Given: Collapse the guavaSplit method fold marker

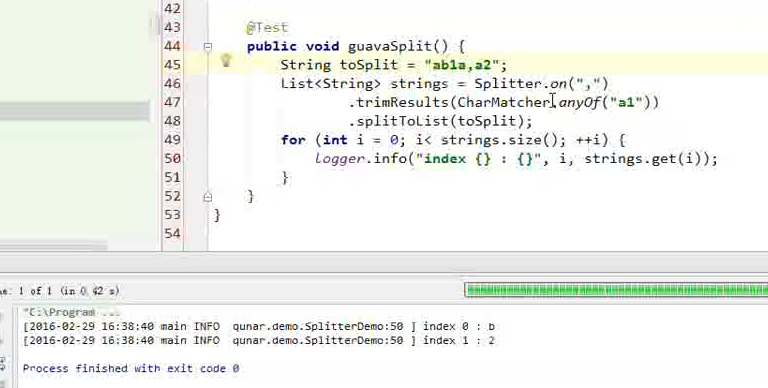Looking at the screenshot, I should pyautogui.click(x=208, y=47).
